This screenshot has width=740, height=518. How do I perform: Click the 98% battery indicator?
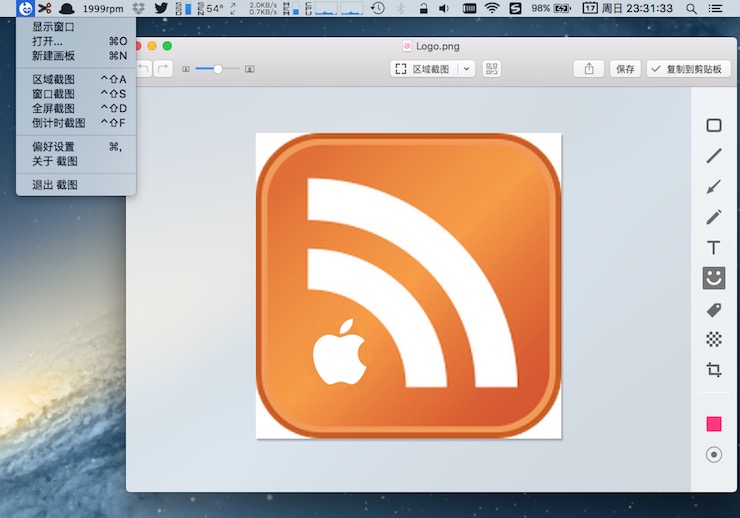551,8
